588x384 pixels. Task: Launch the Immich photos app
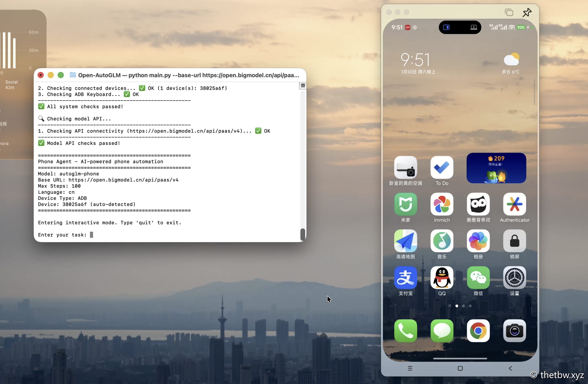pyautogui.click(x=442, y=204)
